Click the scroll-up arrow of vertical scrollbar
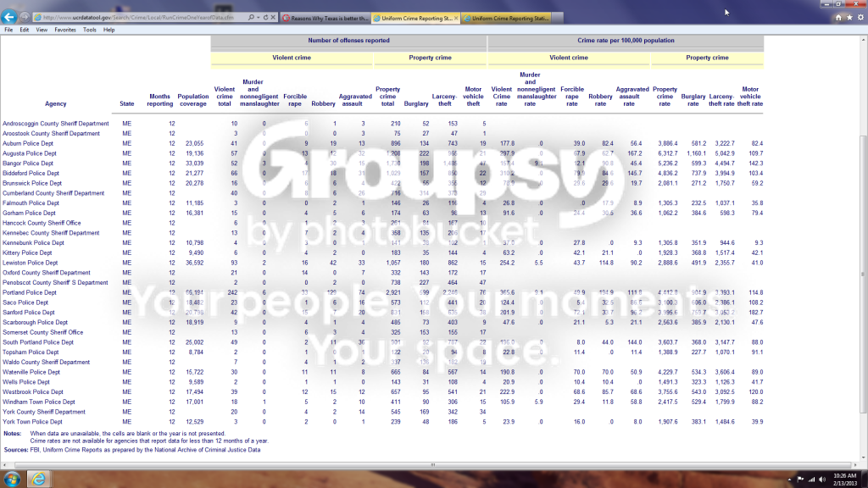The height and width of the screenshot is (488, 868). coord(863,40)
